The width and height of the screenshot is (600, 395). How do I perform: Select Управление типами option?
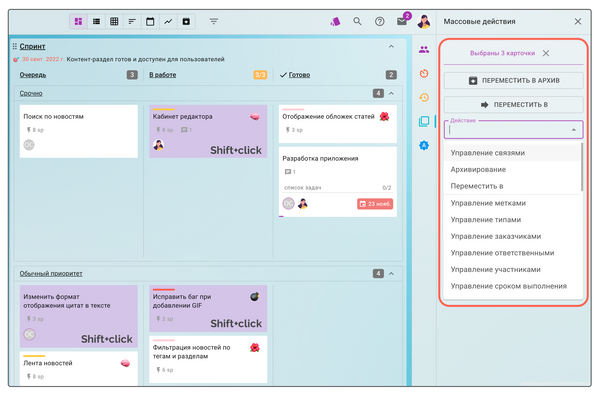pyautogui.click(x=512, y=220)
